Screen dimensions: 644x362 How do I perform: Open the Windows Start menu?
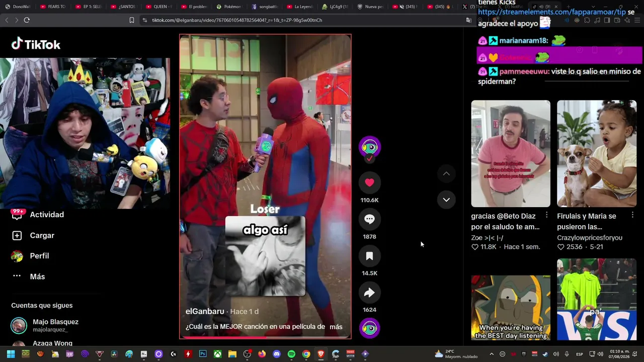point(11,354)
